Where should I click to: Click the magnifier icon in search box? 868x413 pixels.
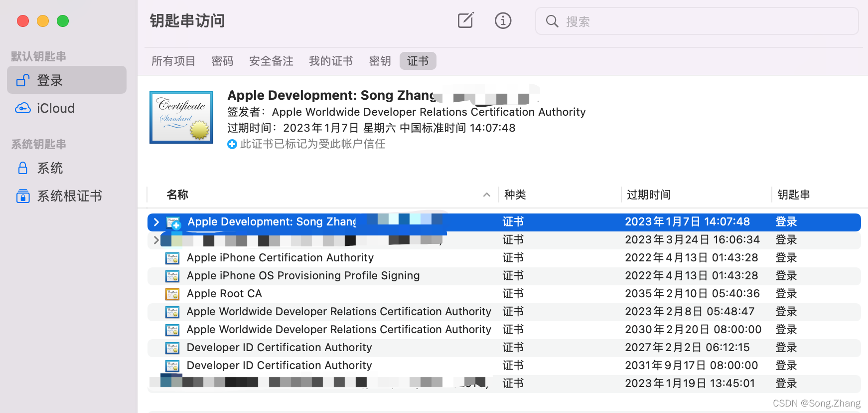[x=552, y=21]
